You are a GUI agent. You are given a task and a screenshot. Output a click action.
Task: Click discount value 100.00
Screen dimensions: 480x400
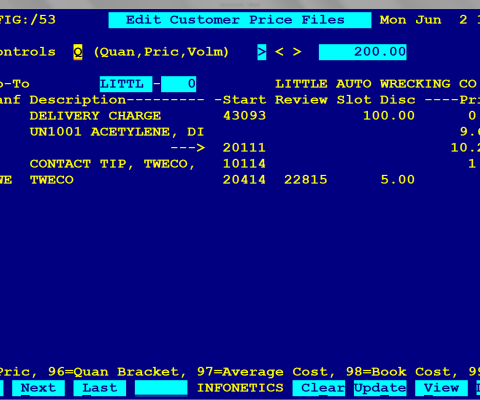pyautogui.click(x=389, y=116)
